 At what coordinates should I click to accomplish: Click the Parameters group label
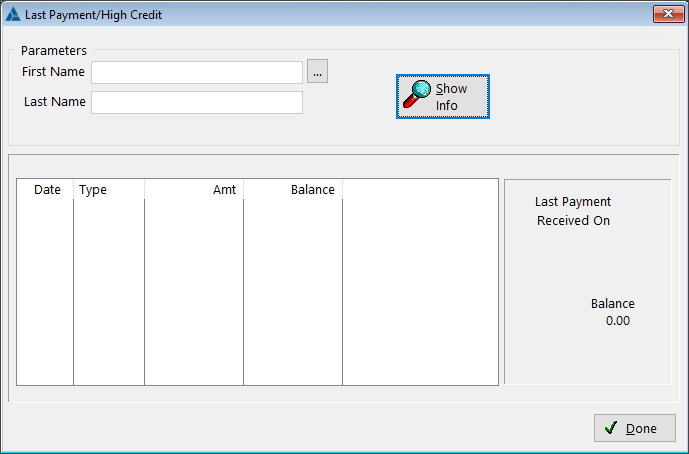54,51
